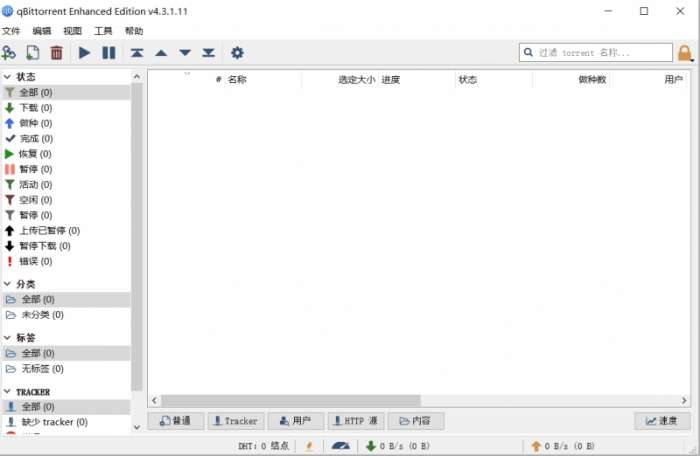
Task: Select the 暂停下载 (0) filter
Action: 66,246
